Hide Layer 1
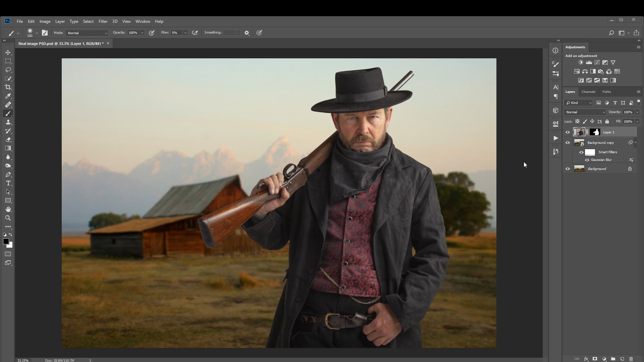Viewport: 644px width, 362px height. tap(568, 132)
